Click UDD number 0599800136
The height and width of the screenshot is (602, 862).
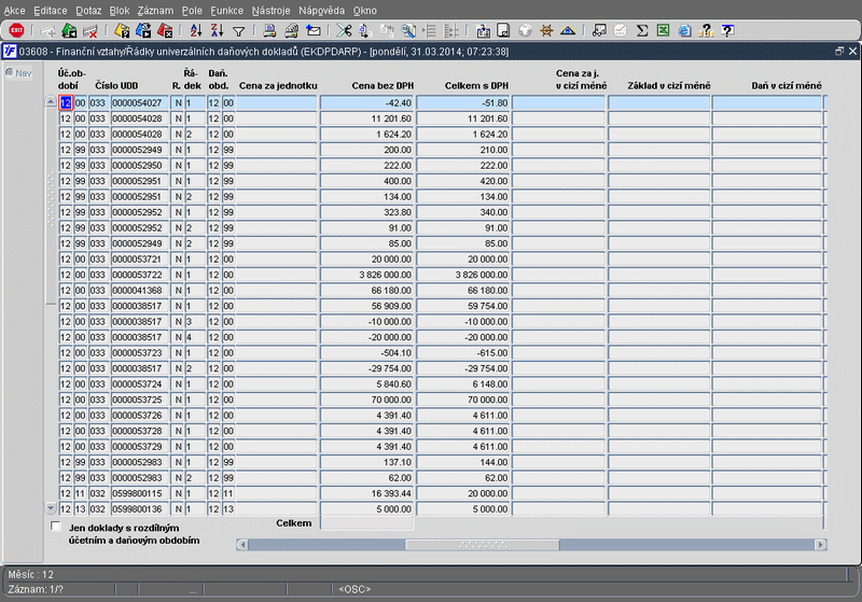click(x=140, y=509)
